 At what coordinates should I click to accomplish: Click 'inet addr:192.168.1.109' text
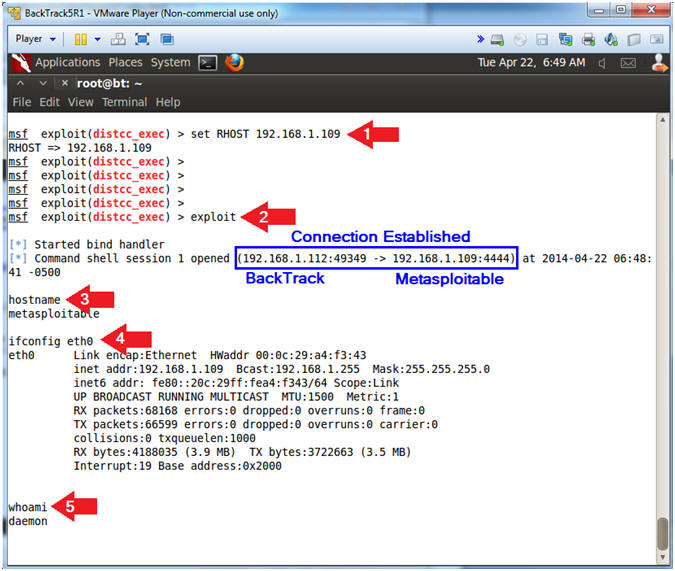(149, 369)
